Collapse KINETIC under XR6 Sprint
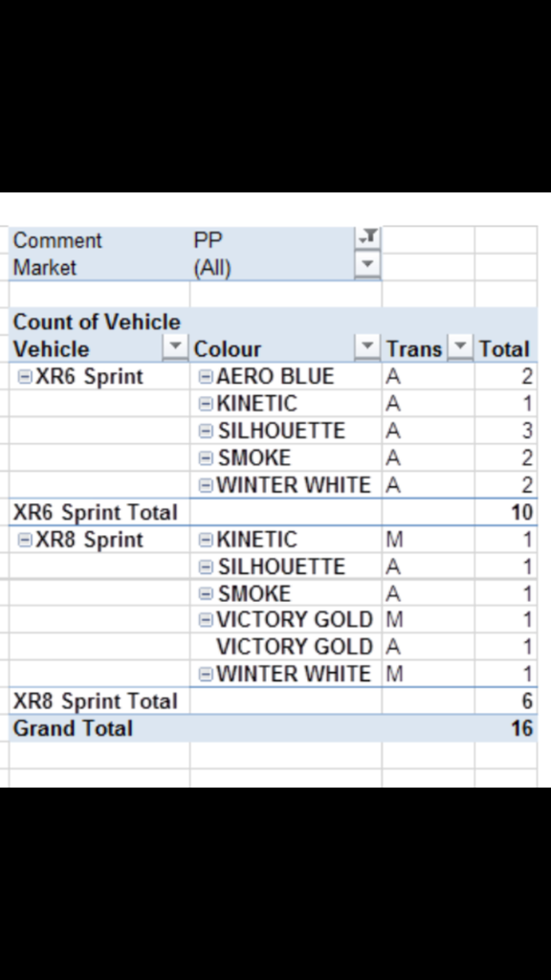Image resolution: width=551 pixels, height=980 pixels. [206, 405]
